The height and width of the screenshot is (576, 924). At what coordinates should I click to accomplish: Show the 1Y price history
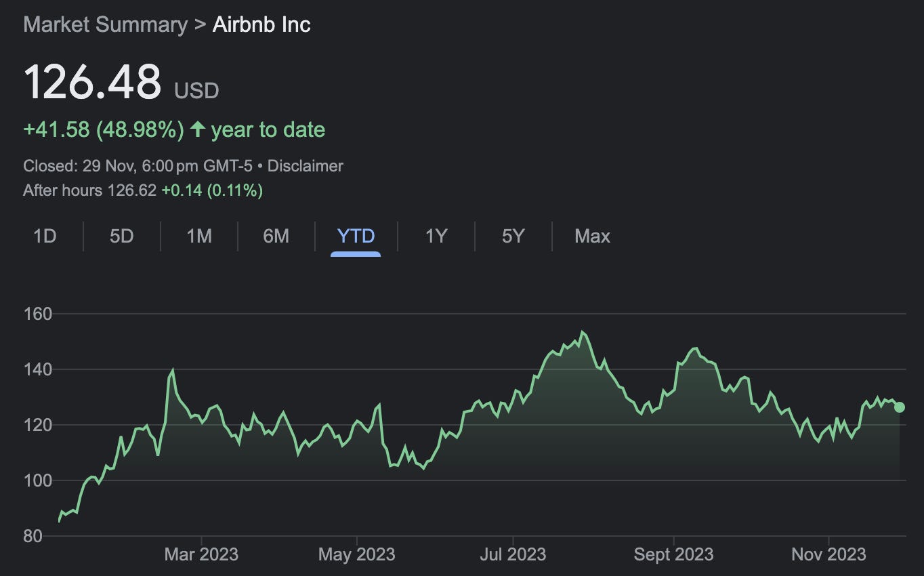436,236
